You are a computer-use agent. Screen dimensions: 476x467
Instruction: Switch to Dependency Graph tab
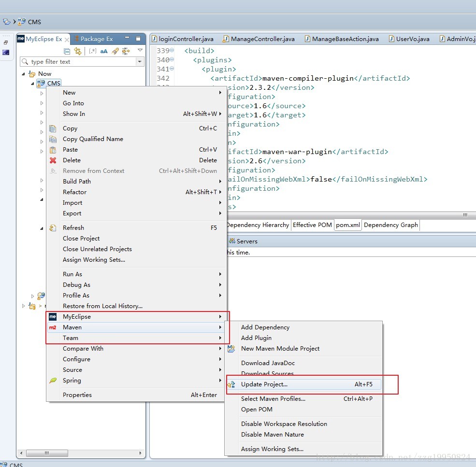tap(390, 225)
